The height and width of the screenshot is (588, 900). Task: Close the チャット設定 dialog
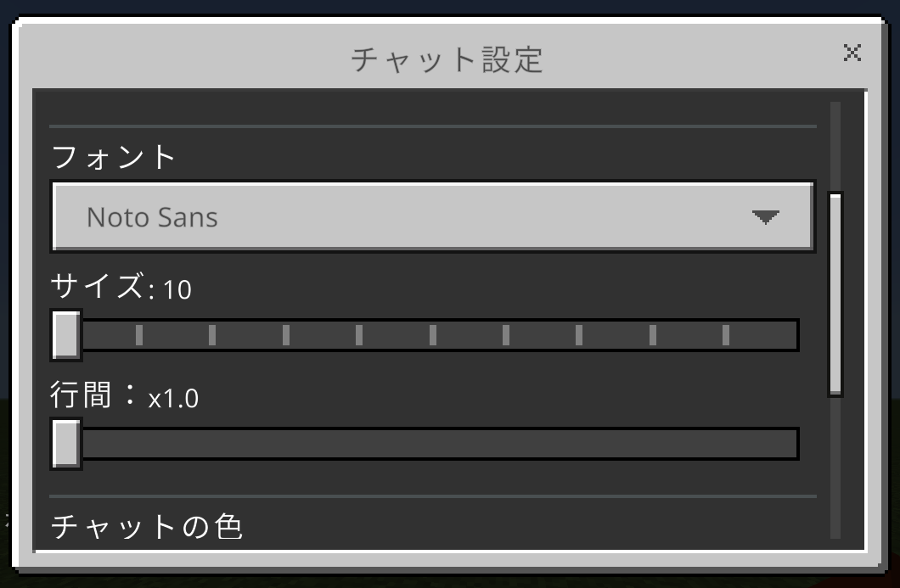pyautogui.click(x=852, y=53)
